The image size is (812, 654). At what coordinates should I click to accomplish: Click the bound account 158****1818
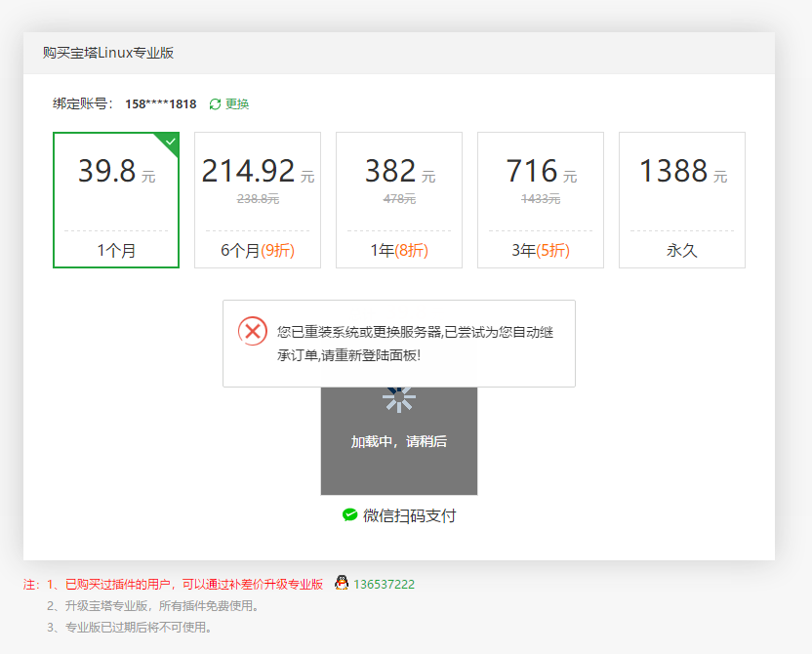point(160,104)
